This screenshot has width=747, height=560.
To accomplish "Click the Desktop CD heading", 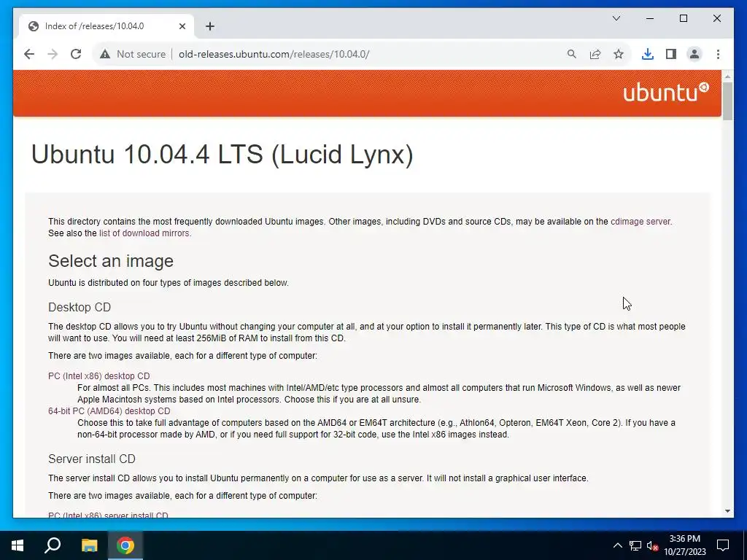I will (x=80, y=307).
